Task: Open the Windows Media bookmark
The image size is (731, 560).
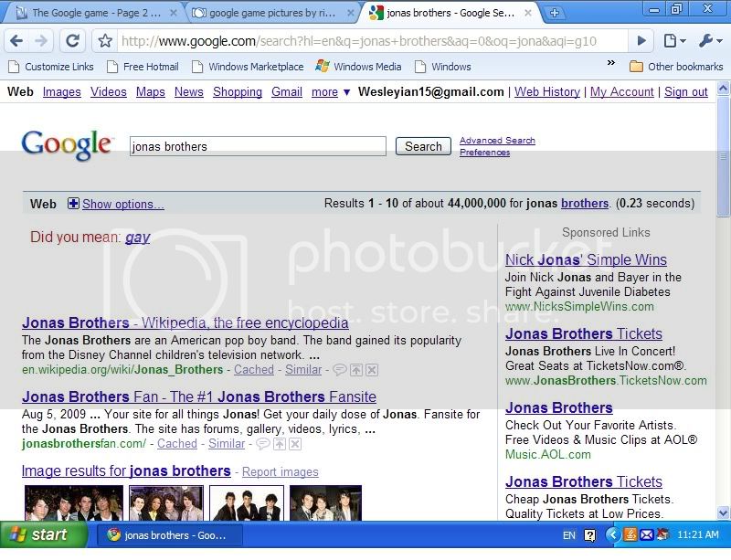Action: coord(358,67)
